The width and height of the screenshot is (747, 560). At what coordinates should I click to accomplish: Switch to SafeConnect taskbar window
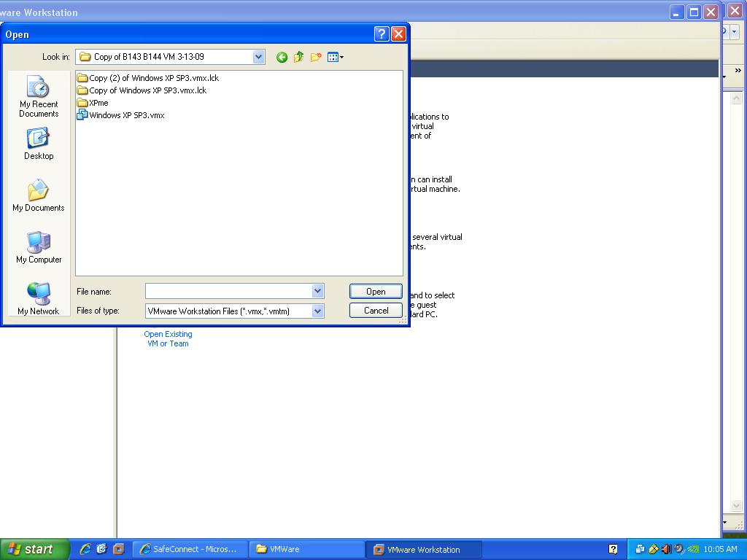pyautogui.click(x=190, y=549)
